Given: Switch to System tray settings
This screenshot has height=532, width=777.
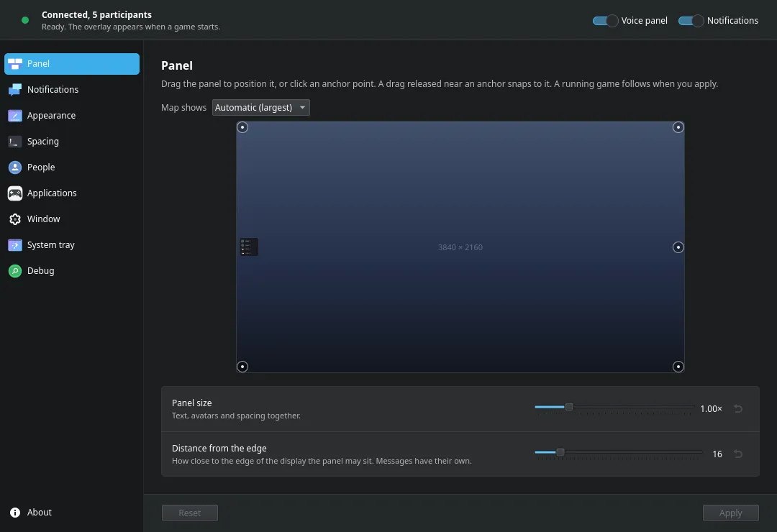Looking at the screenshot, I should [x=72, y=245].
